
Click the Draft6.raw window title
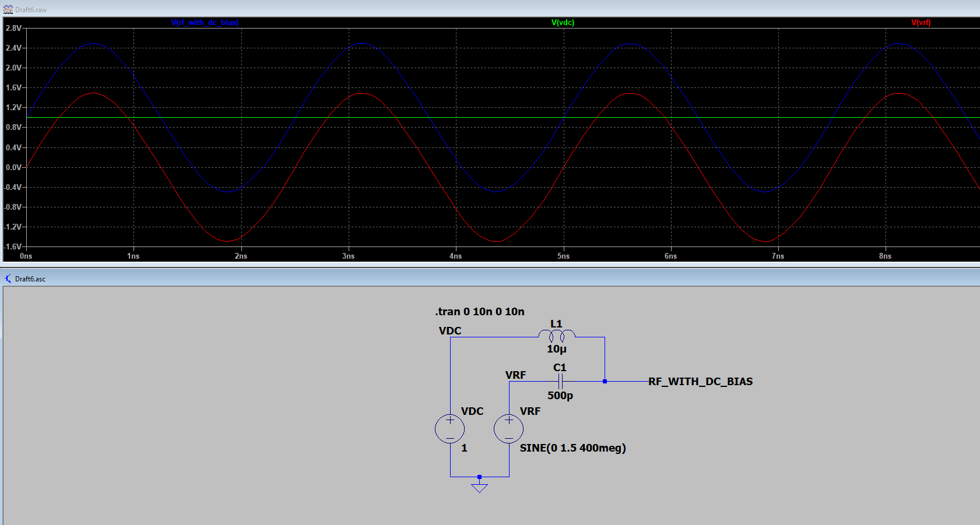point(31,10)
